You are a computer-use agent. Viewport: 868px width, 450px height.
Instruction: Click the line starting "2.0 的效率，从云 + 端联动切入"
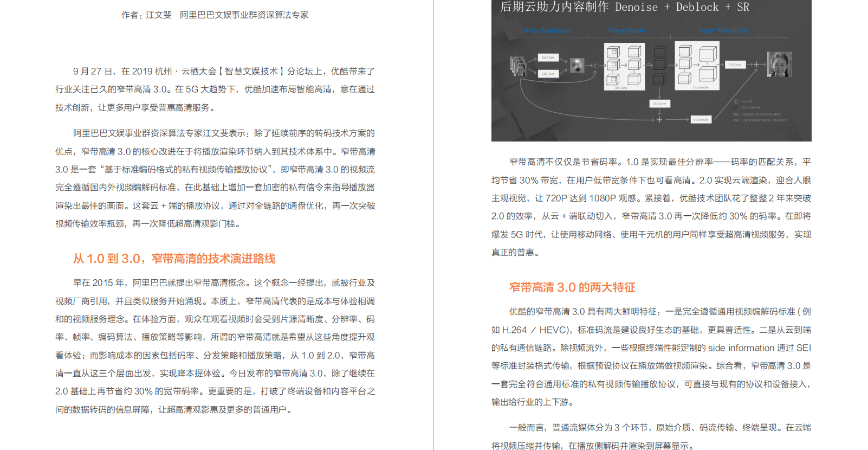(651, 216)
